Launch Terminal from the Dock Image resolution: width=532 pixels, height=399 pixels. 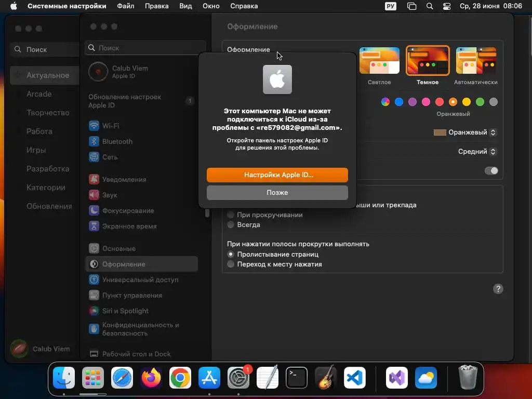(x=297, y=378)
